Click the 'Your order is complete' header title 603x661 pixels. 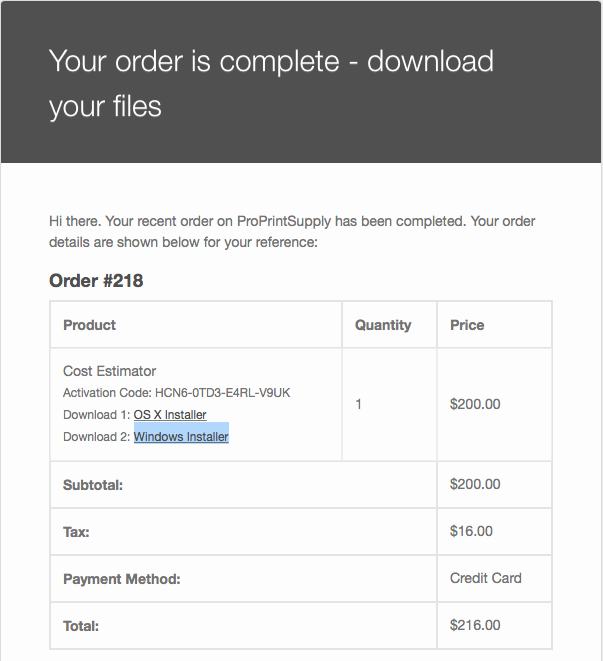(x=271, y=83)
